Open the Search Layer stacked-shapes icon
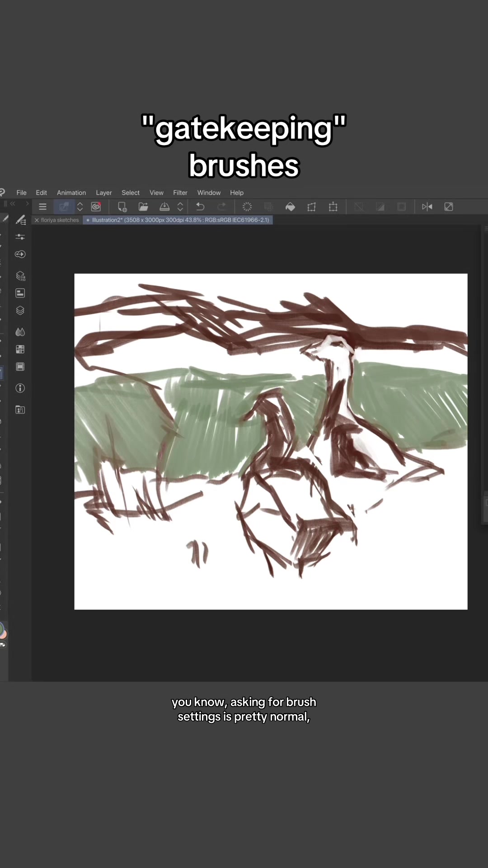The image size is (488, 868). coord(20,276)
